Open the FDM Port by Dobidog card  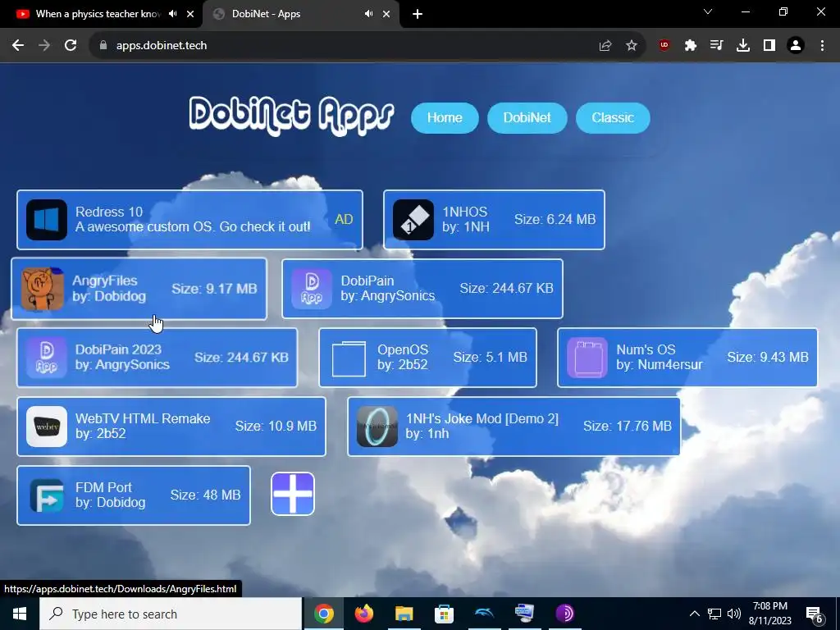click(134, 495)
